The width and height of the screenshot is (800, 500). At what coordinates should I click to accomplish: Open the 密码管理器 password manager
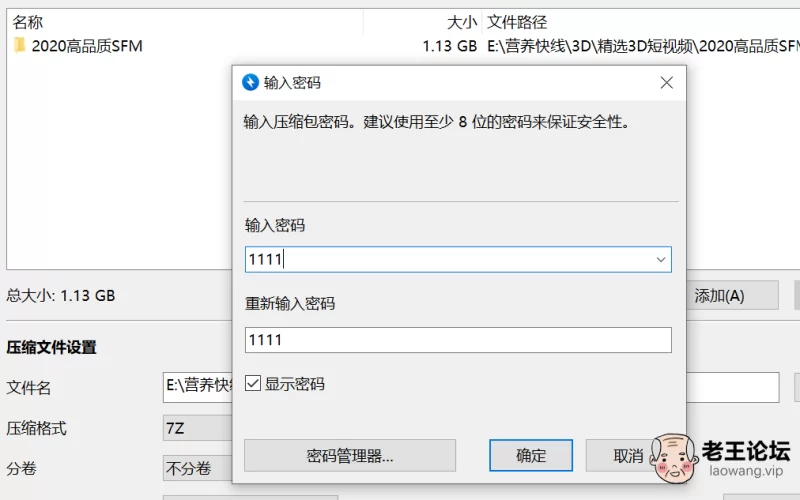click(x=350, y=455)
